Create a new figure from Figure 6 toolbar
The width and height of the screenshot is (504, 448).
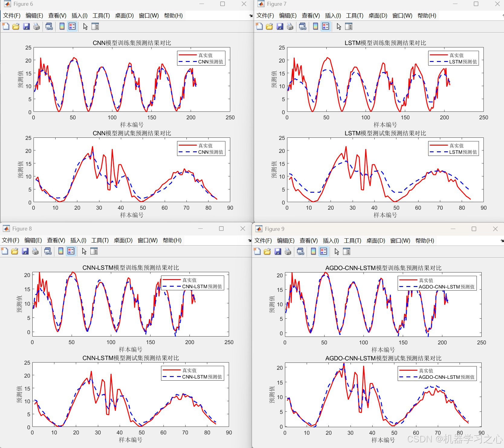click(6, 27)
